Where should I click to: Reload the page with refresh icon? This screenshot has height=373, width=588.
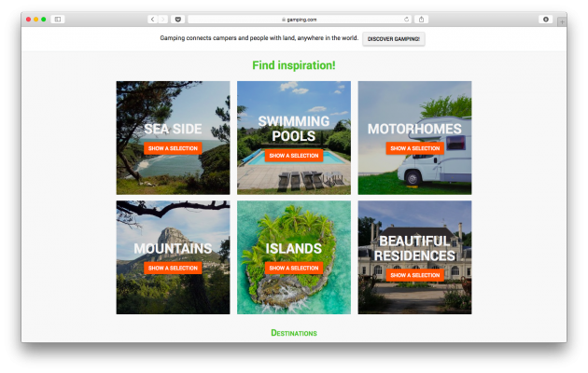406,19
